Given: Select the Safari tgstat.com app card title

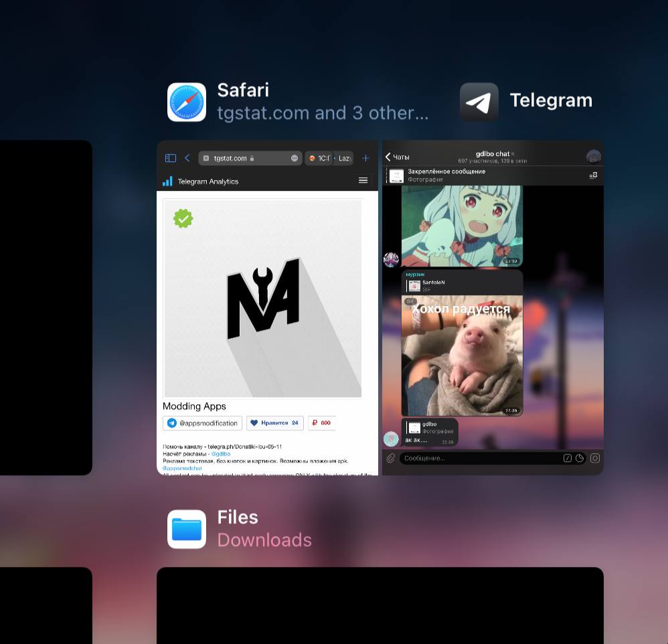Looking at the screenshot, I should pyautogui.click(x=323, y=102).
